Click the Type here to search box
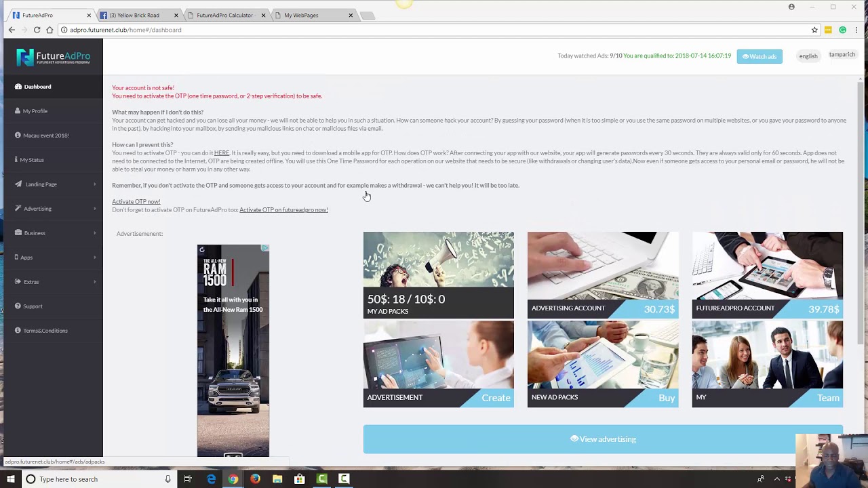The image size is (868, 488). (x=100, y=479)
